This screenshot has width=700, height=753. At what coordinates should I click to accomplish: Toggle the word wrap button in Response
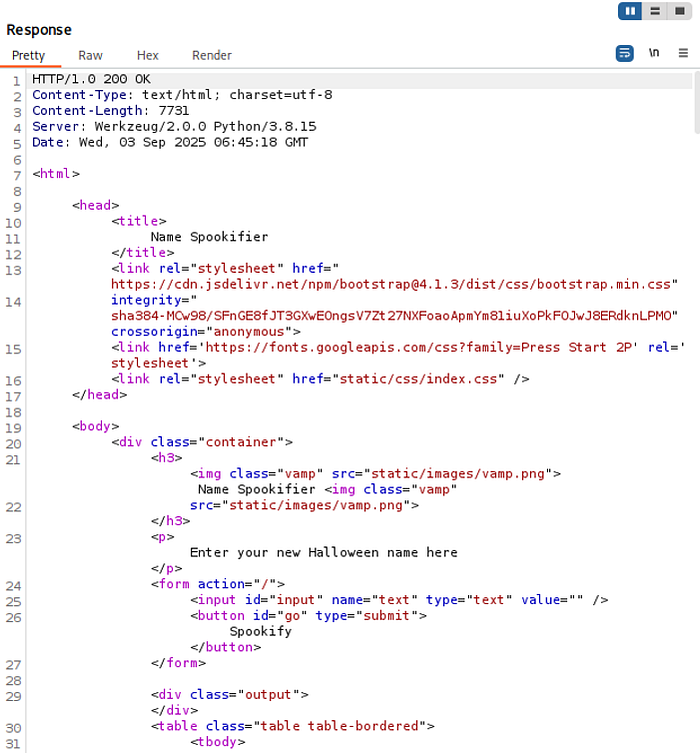pyautogui.click(x=625, y=53)
